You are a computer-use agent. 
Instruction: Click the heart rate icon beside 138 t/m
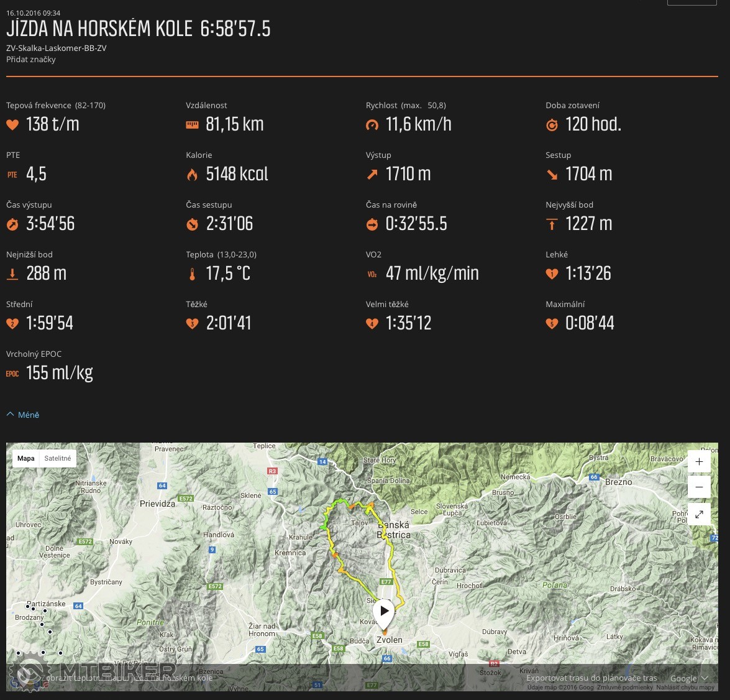12,125
